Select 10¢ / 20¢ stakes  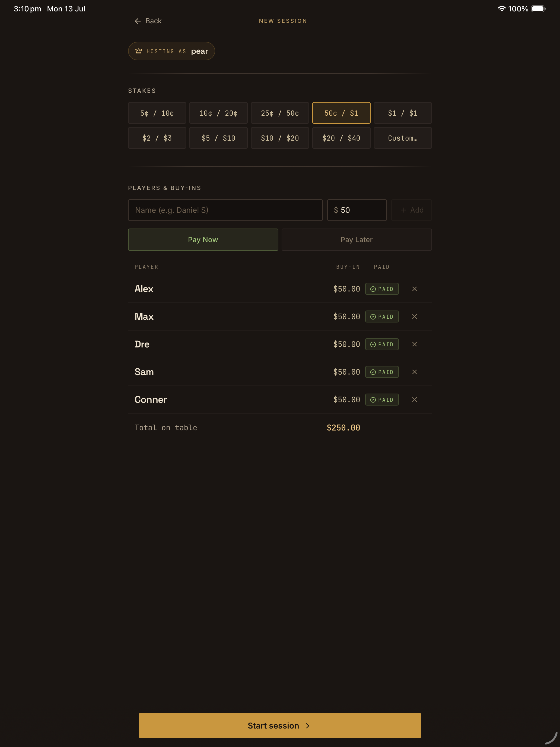(x=218, y=113)
